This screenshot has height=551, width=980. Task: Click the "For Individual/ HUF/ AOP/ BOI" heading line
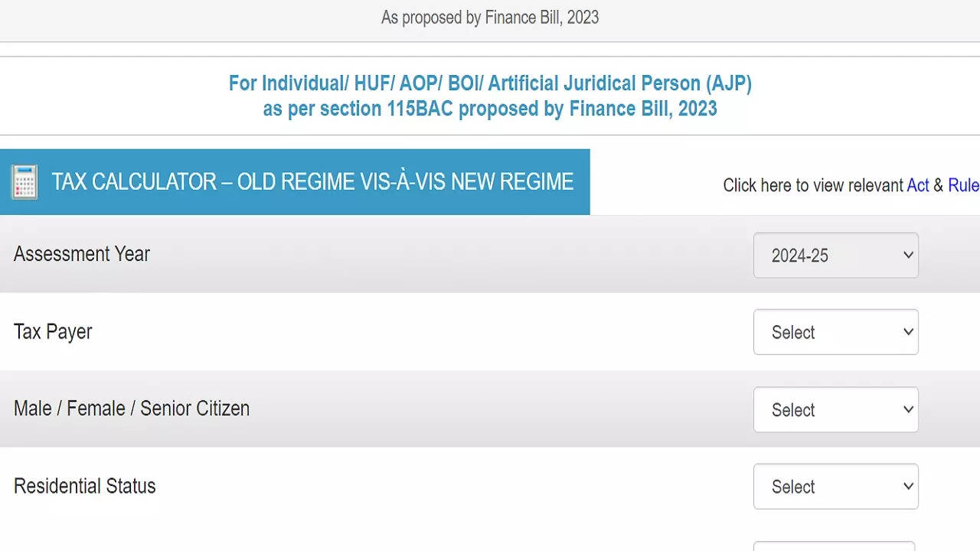coord(490,83)
